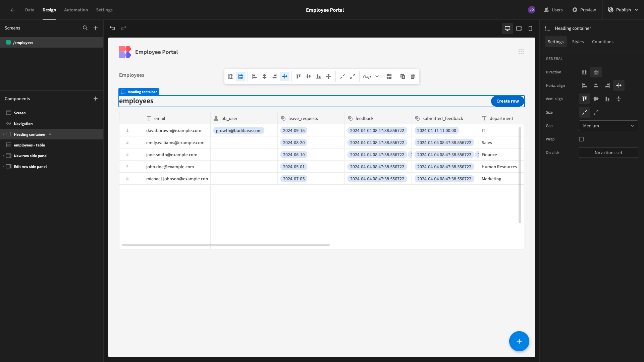The image size is (644, 362).
Task: Set Vert. align to top in settings
Action: click(x=585, y=99)
